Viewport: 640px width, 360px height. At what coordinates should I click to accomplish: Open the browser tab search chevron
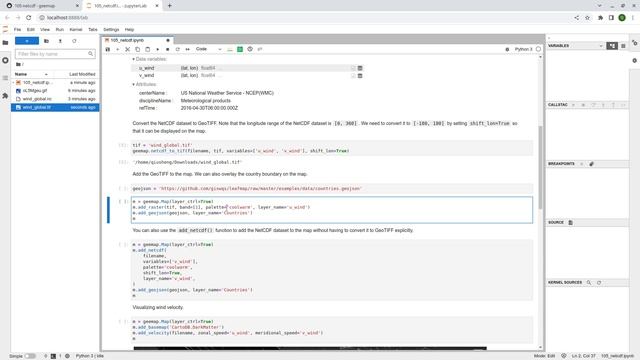(x=599, y=6)
